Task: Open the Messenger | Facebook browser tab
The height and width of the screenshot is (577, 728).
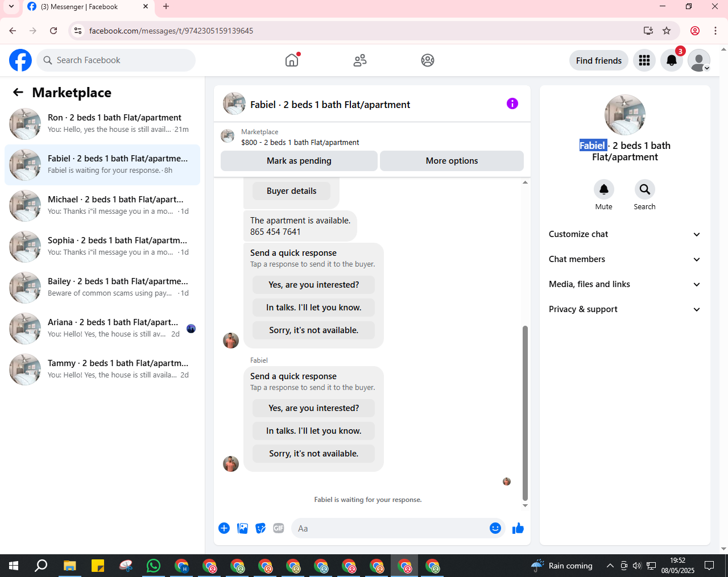Action: (x=88, y=7)
